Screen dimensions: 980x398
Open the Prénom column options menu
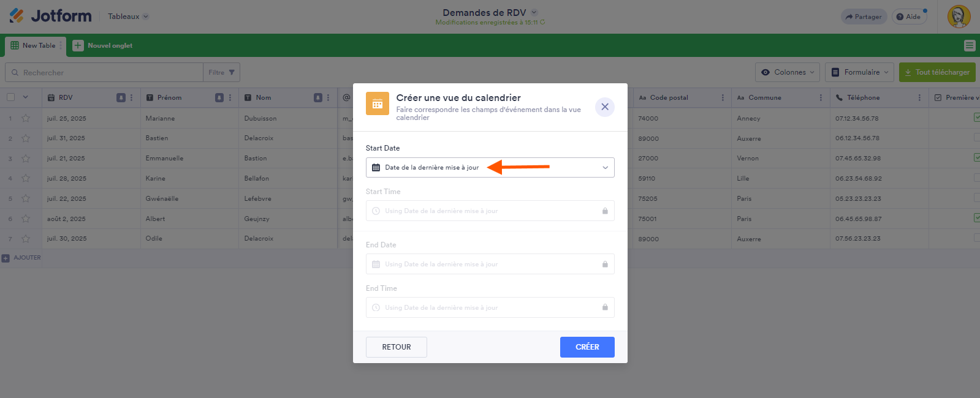pos(230,97)
